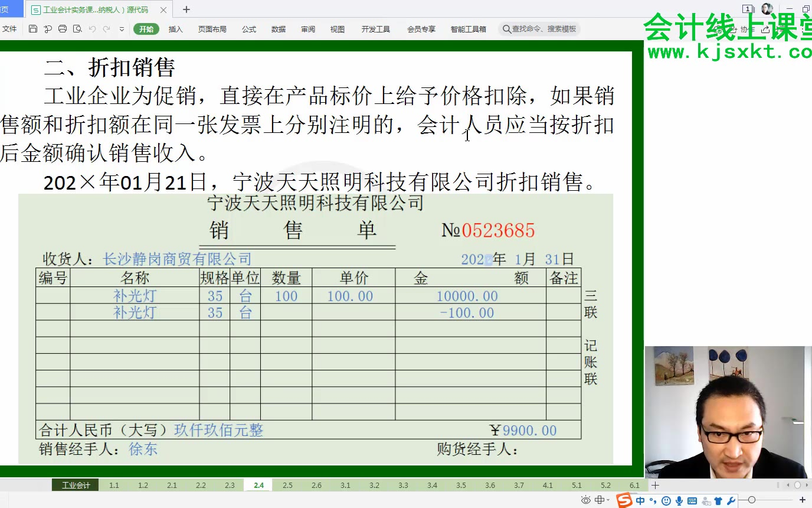Switch to sheet tab 4.1
This screenshot has width=812, height=508.
(x=548, y=485)
